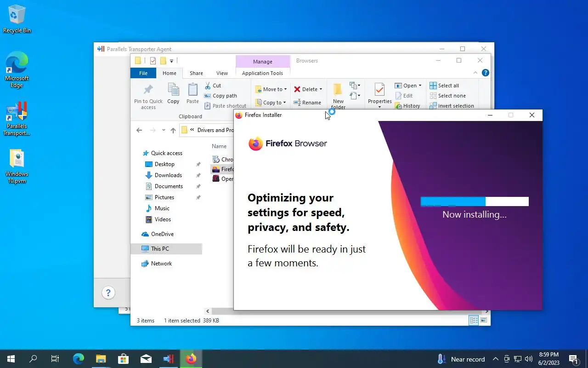This screenshot has width=588, height=368.
Task: Click Copy path in the ribbon
Action: [x=220, y=96]
